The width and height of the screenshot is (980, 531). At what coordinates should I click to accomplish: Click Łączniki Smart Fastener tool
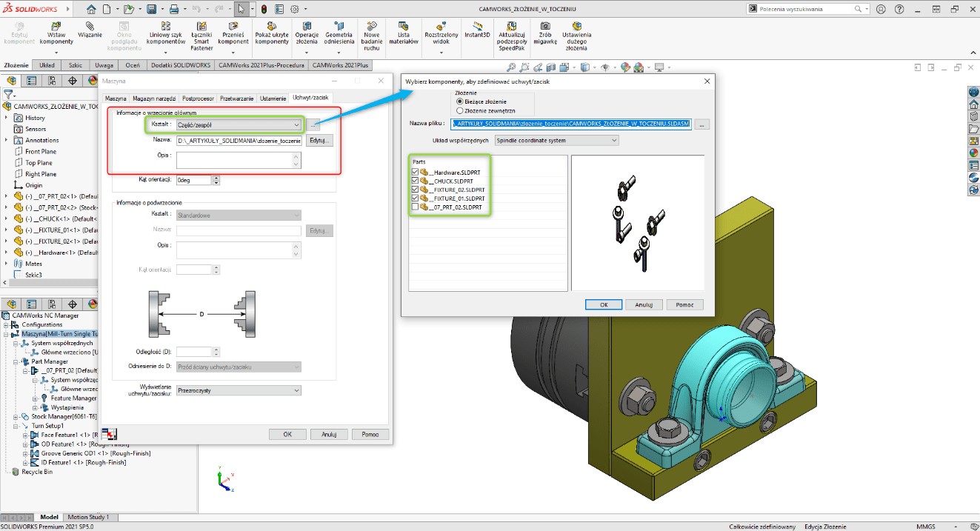point(201,37)
